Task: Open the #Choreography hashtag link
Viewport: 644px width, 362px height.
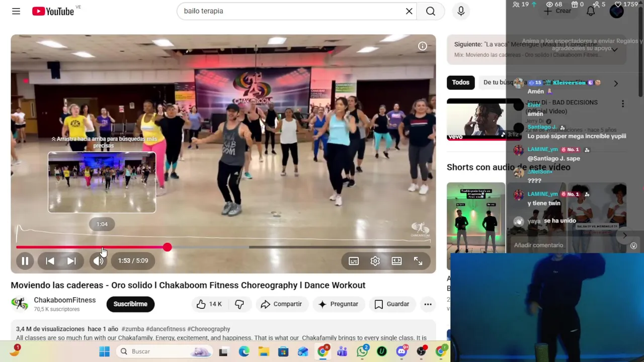Action: click(x=209, y=329)
